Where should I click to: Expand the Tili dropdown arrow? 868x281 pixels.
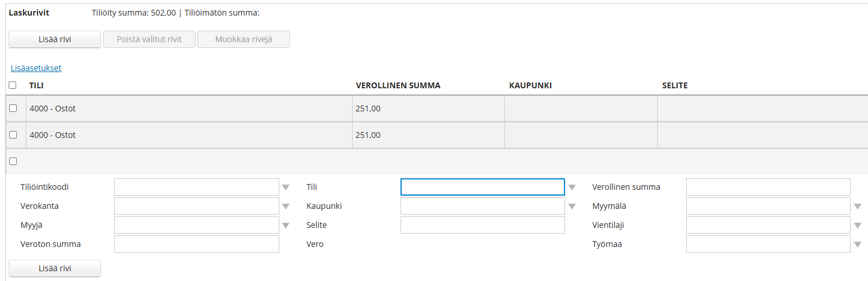click(572, 188)
